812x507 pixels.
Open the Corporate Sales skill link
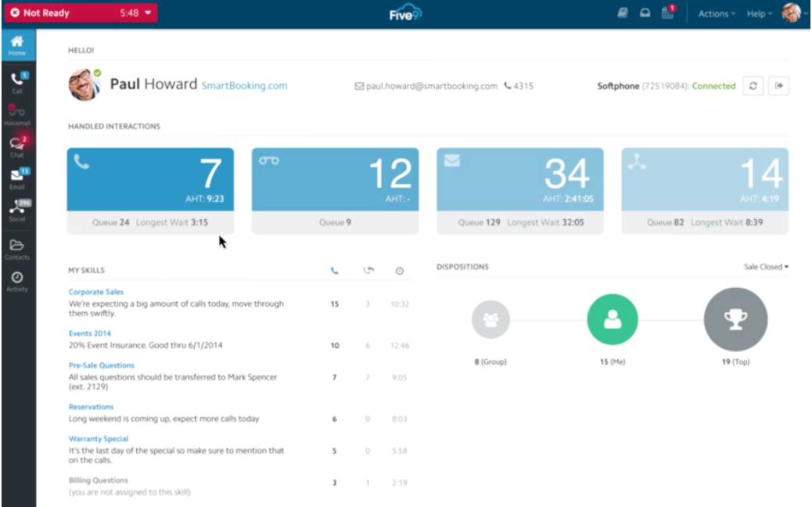coord(96,292)
